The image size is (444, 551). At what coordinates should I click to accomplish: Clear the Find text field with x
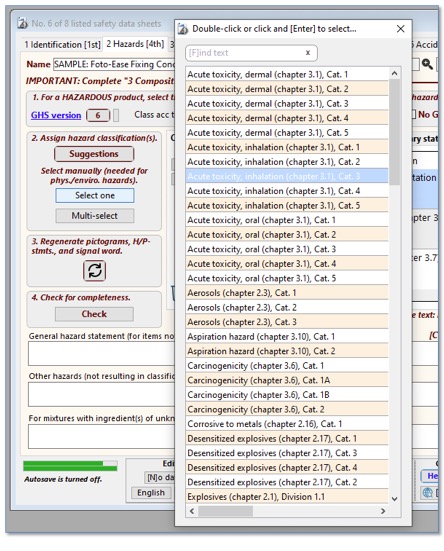(x=308, y=53)
